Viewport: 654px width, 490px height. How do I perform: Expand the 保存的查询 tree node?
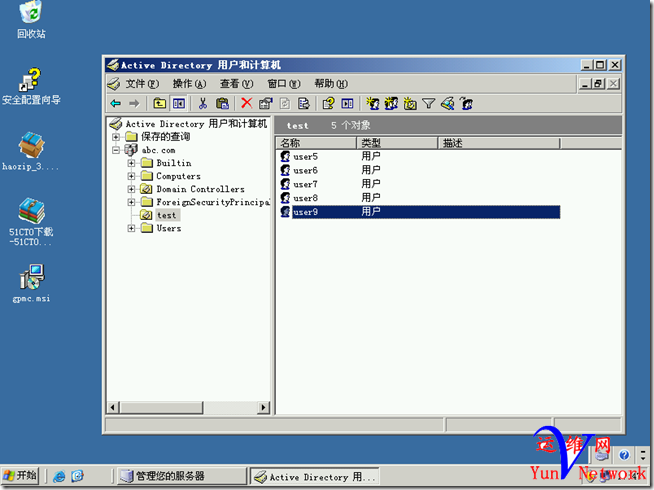pos(116,136)
